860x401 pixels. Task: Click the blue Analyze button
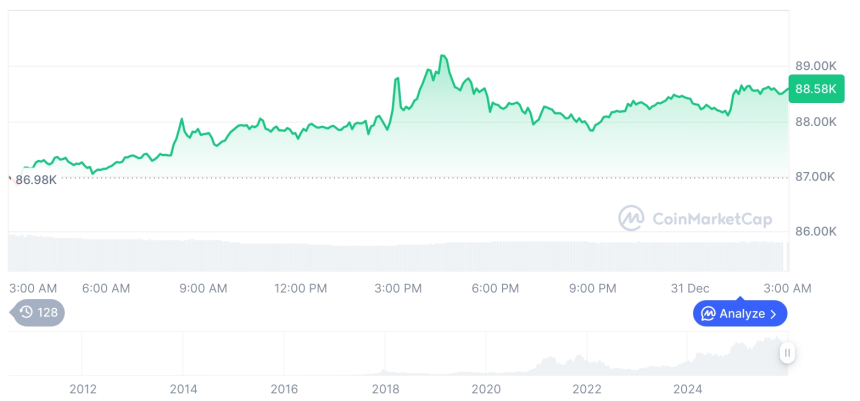coord(739,313)
